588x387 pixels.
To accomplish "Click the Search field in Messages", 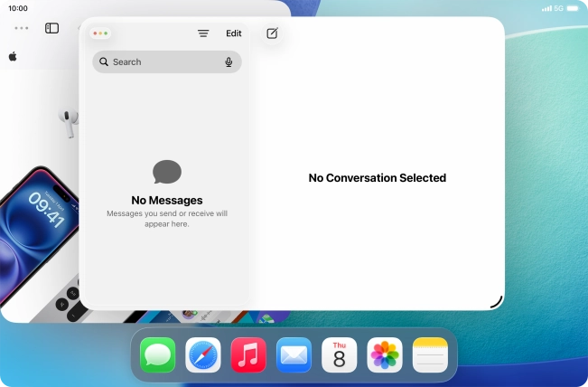I will point(167,61).
